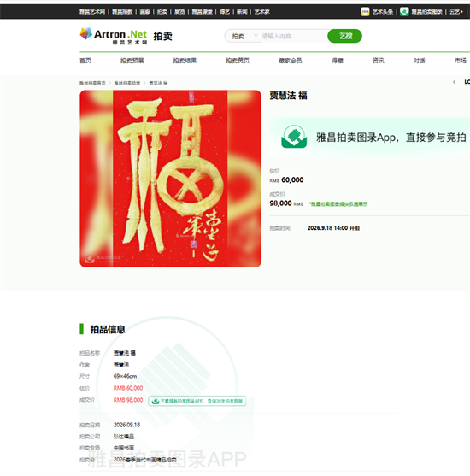Open 艺术家 link in top black bar
The width and height of the screenshot is (470, 476).
tap(262, 12)
